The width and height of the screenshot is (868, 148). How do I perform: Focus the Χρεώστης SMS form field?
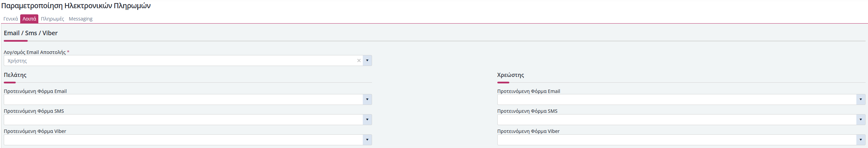(x=677, y=120)
